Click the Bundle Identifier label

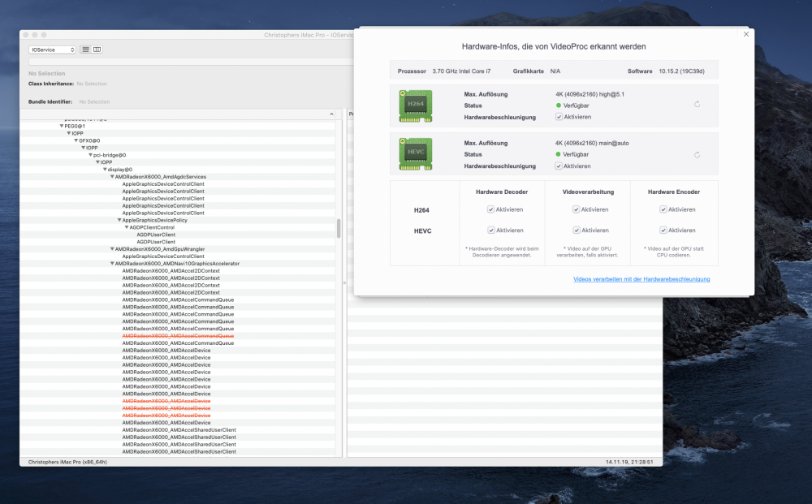(x=50, y=102)
